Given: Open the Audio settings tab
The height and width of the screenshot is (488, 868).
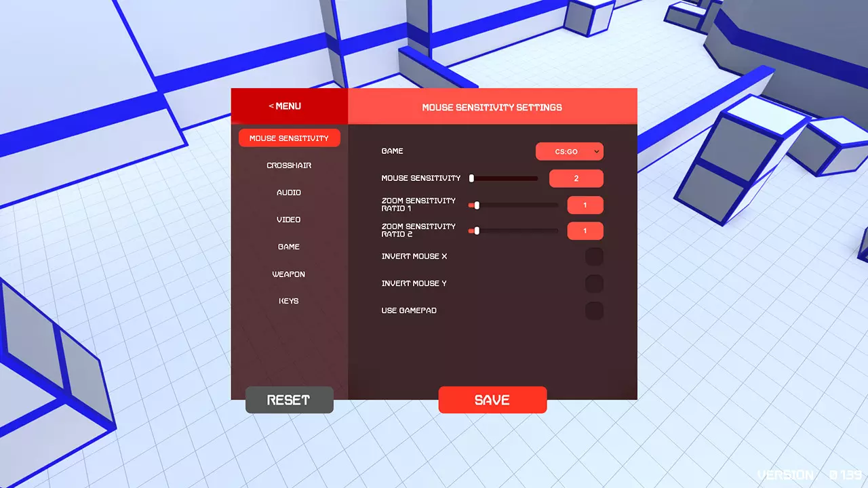Looking at the screenshot, I should [290, 192].
